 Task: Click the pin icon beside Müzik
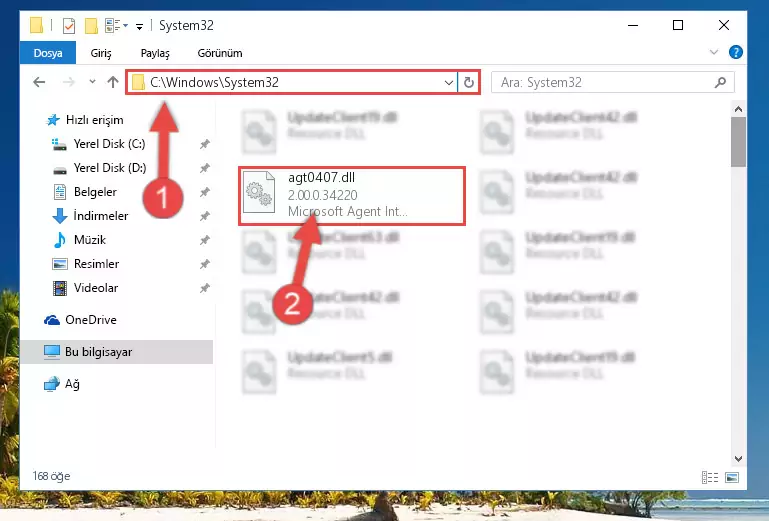[205, 240]
